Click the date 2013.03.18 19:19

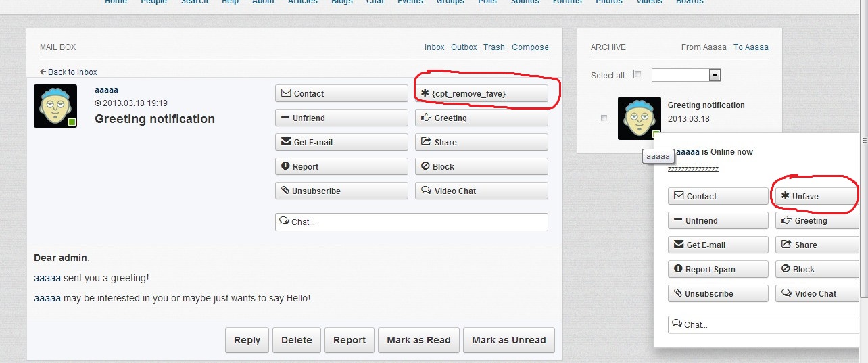click(x=131, y=103)
